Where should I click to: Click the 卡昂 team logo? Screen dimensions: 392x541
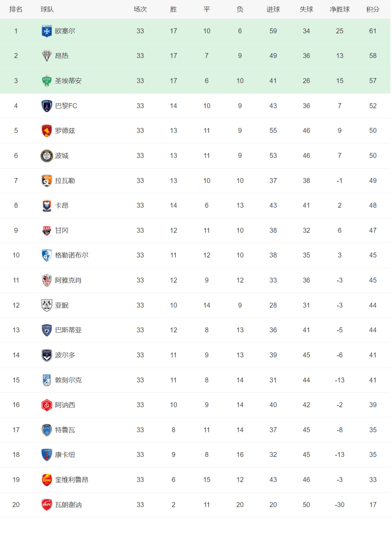click(47, 205)
